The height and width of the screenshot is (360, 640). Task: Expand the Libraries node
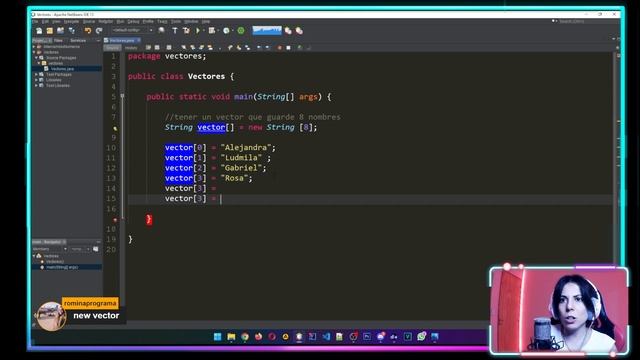37,80
